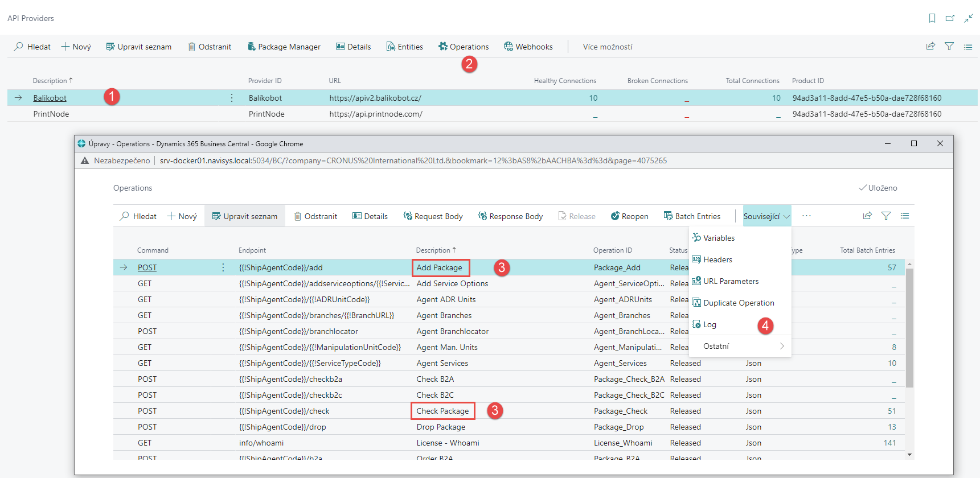Screen dimensions: 980x478
Task: Click the Request Body action
Action: click(x=433, y=216)
